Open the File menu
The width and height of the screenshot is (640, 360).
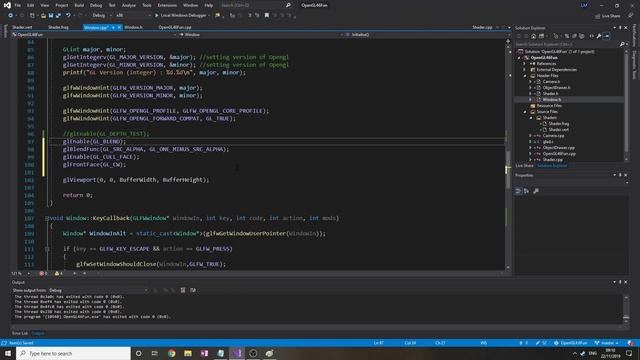pyautogui.click(x=18, y=5)
